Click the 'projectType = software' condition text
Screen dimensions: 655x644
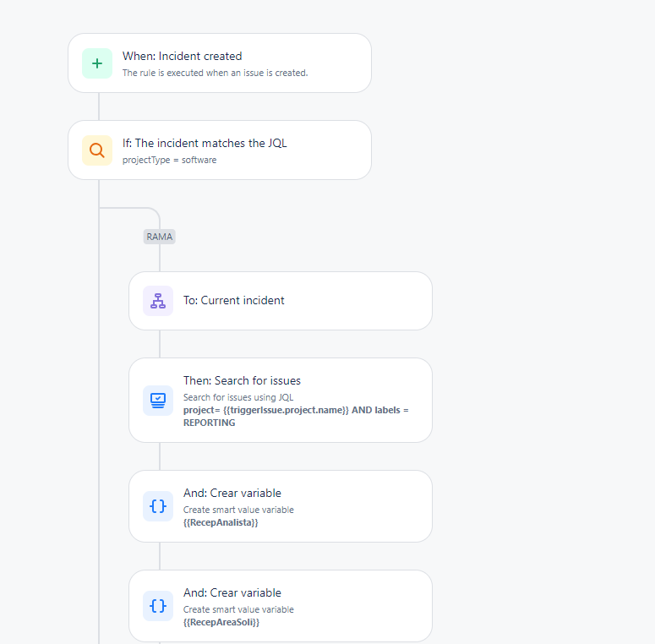pos(169,160)
